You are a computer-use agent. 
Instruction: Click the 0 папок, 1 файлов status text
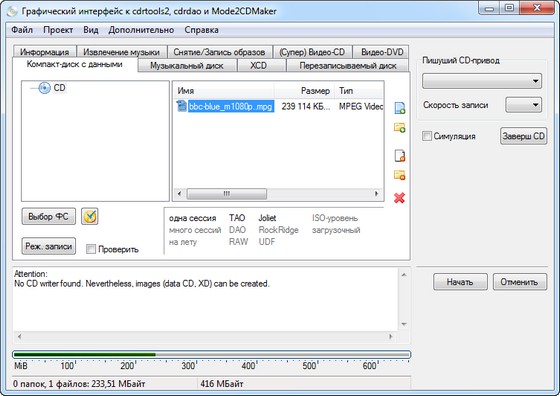click(79, 384)
